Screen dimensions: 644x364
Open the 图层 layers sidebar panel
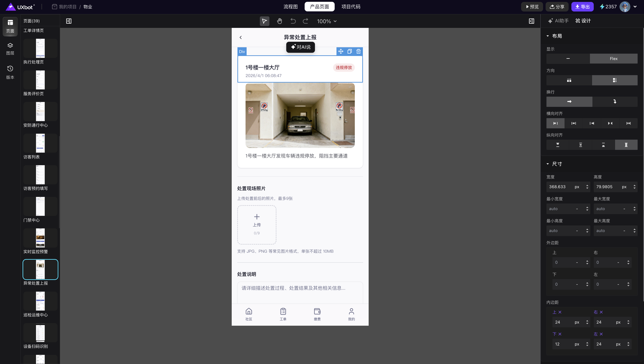point(10,49)
